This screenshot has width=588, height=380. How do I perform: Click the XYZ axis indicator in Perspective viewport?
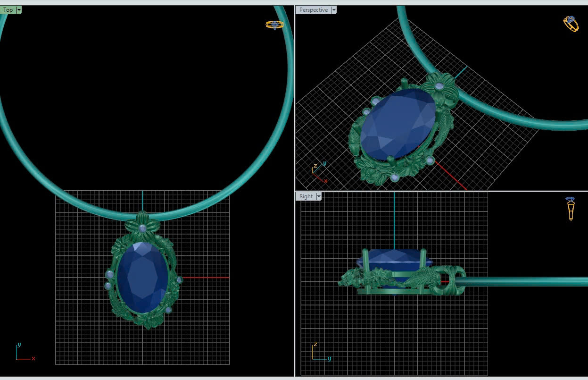[319, 172]
